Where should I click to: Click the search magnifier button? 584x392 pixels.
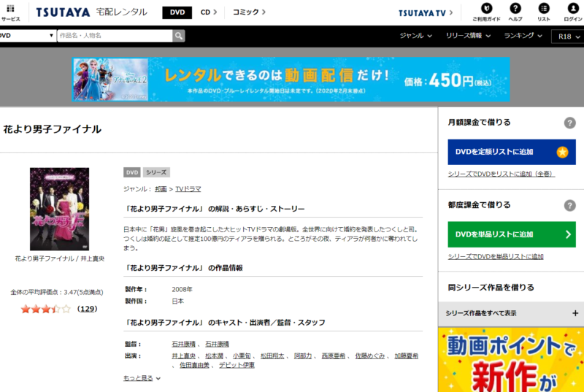pyautogui.click(x=179, y=36)
